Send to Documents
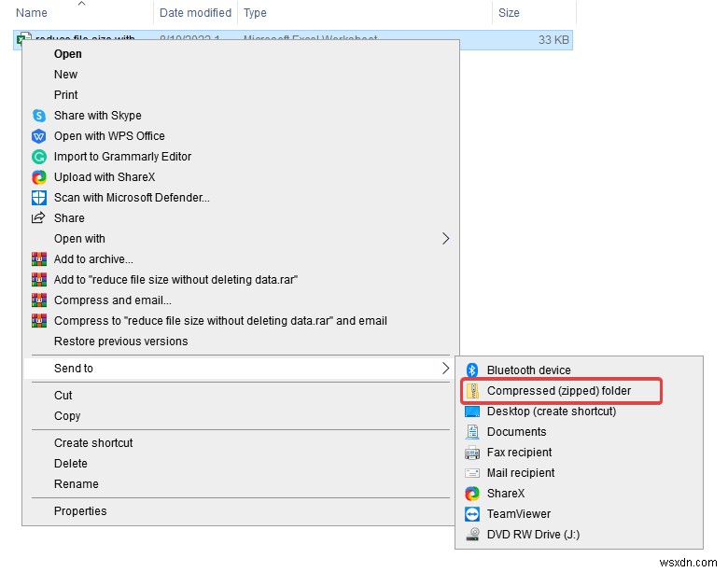 (579, 432)
